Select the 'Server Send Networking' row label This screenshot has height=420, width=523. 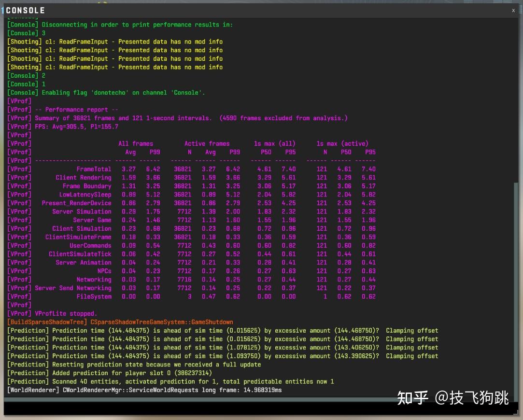pos(73,288)
